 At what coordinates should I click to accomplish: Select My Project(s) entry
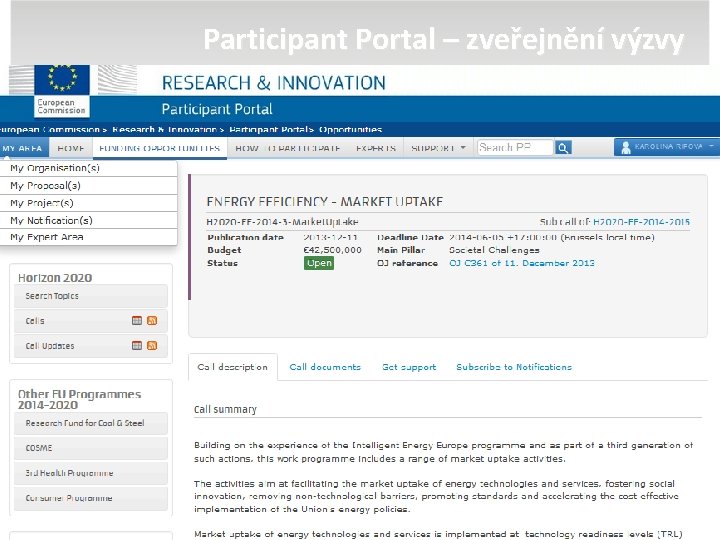click(89, 203)
